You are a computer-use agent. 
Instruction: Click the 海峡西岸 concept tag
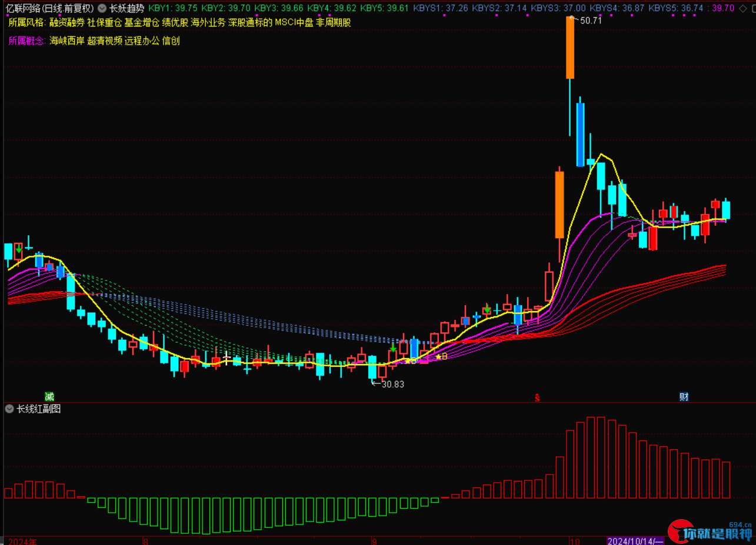[66, 41]
